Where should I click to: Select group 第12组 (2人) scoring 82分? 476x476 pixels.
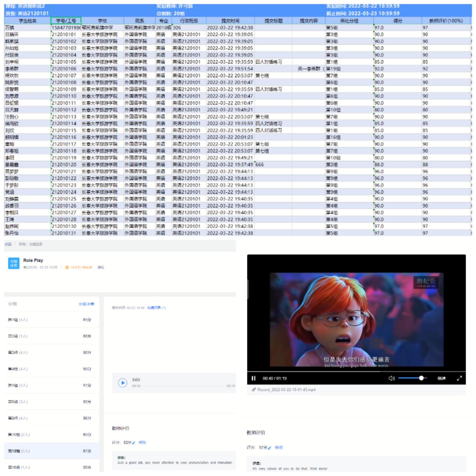coord(51,451)
